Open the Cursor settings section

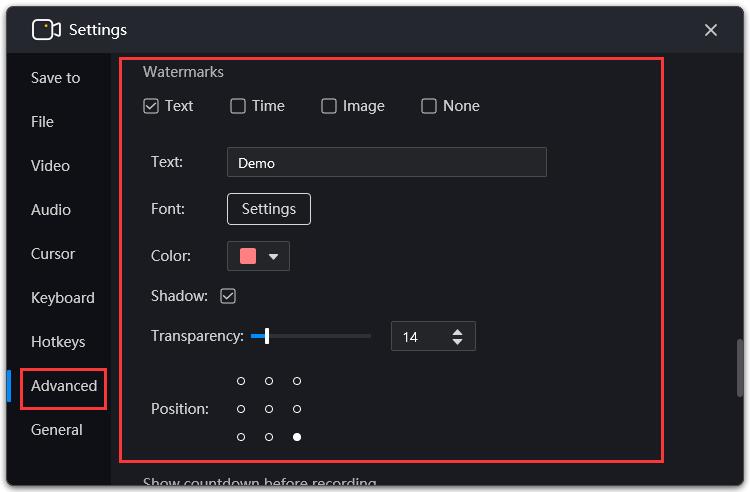click(x=53, y=254)
